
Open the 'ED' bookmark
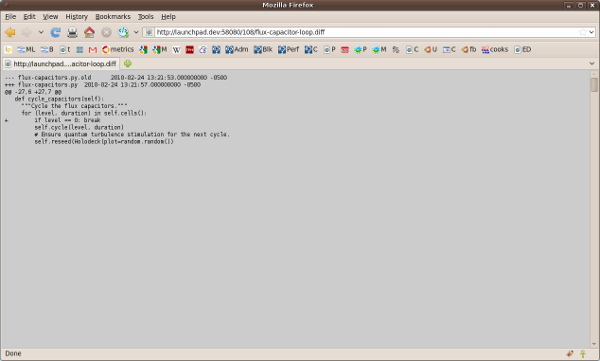522,49
